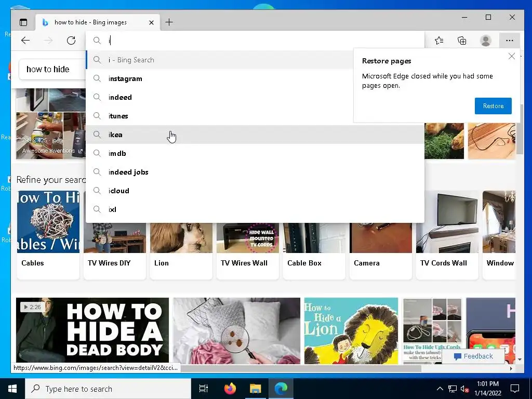Choose the 'imdb' suggestion
Image resolution: width=532 pixels, height=399 pixels.
(x=255, y=153)
